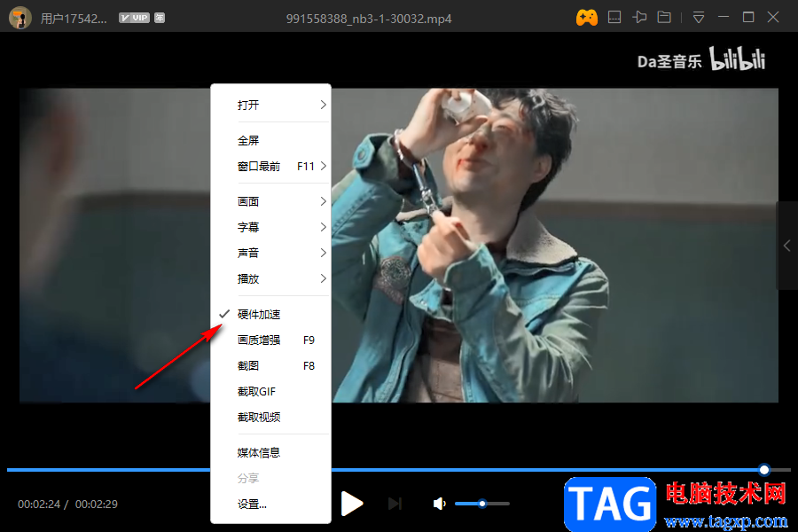This screenshot has width=798, height=532.
Task: Adjust the volume slider
Action: 482,504
